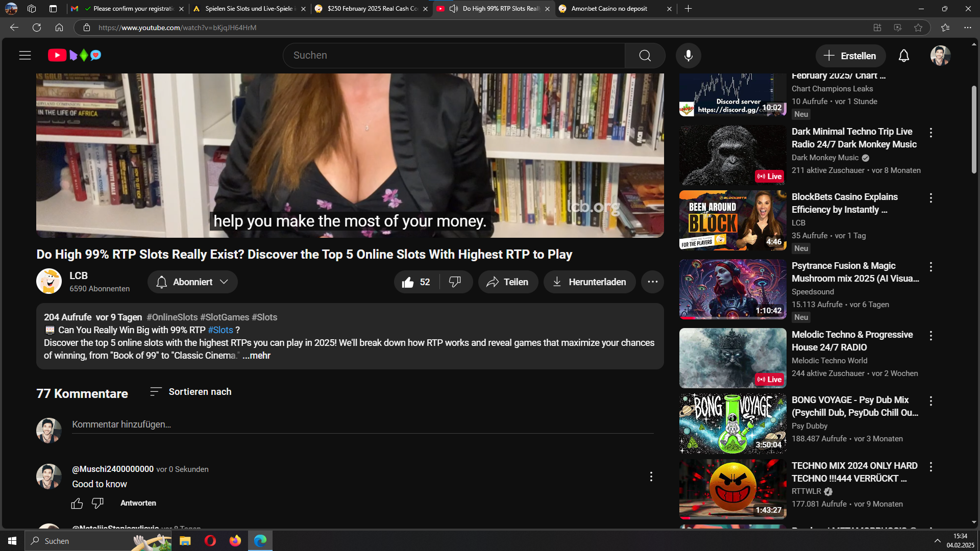The image size is (980, 551).
Task: Open YouTube account avatar menu
Action: (940, 56)
